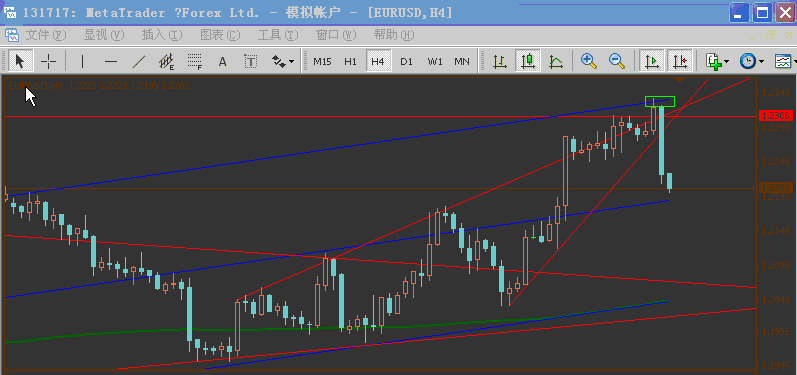Open the 插入(I) menu
Viewport: 797px width, 375px height.
[162, 35]
